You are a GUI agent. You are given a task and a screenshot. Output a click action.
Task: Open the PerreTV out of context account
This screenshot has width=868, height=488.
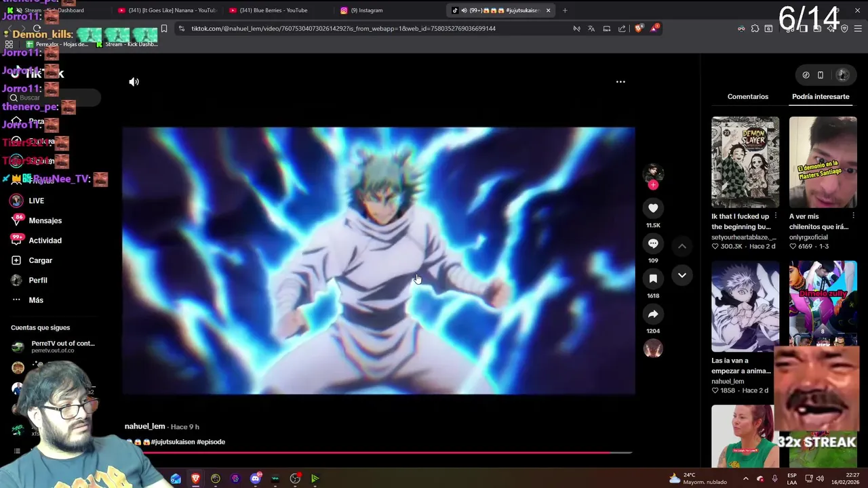click(x=54, y=346)
